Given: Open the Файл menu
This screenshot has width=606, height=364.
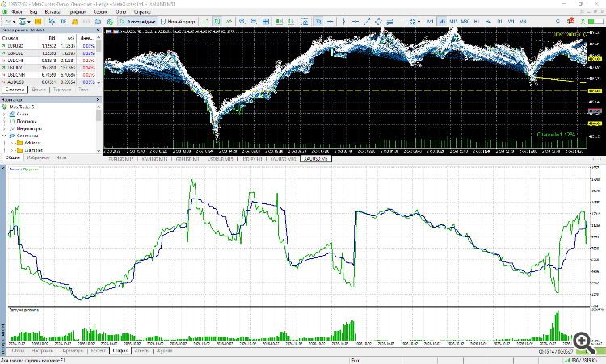Looking at the screenshot, I should 17,11.
